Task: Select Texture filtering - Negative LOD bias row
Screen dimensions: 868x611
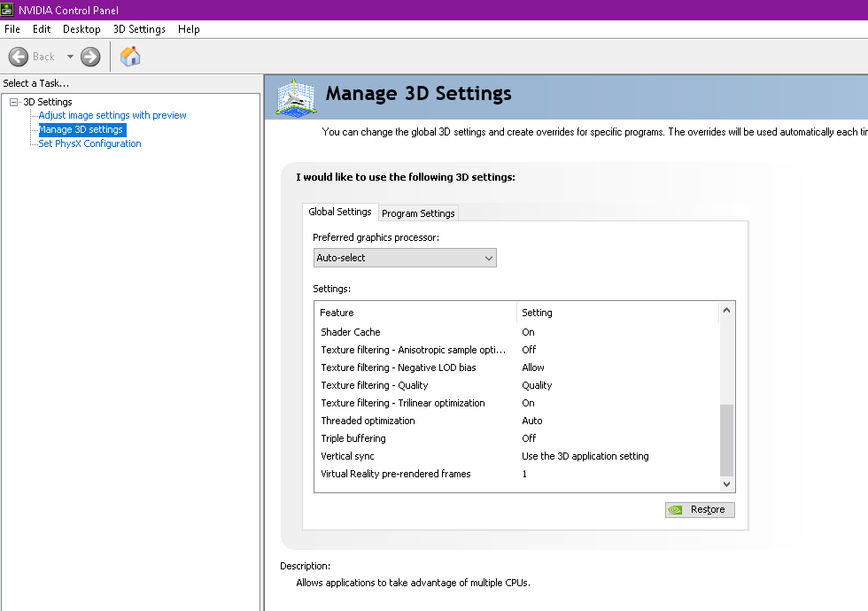Action: coord(517,367)
